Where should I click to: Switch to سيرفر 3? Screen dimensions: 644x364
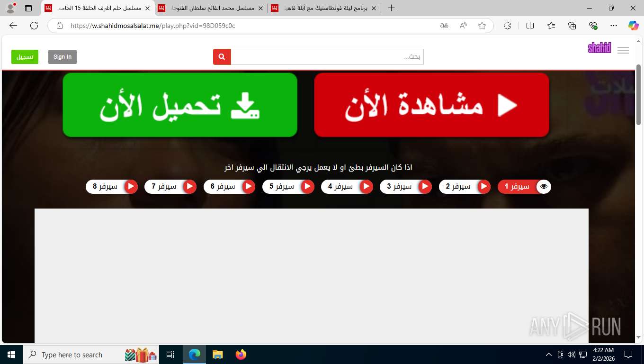(406, 187)
